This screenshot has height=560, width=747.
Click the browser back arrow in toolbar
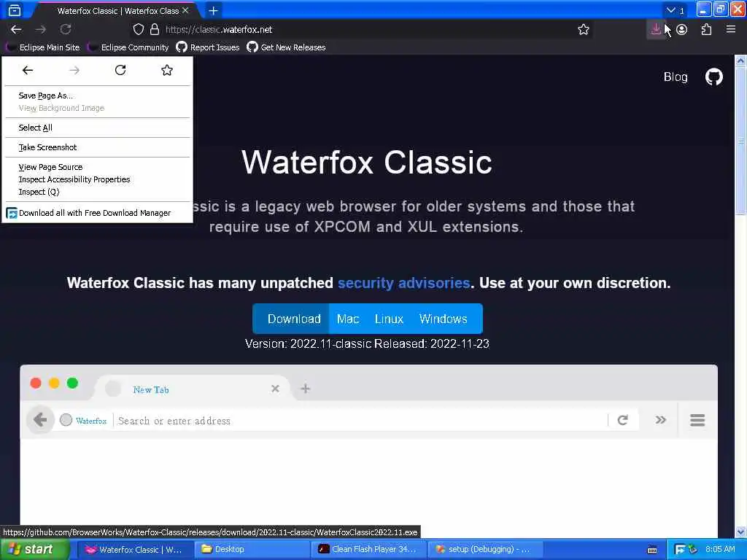[16, 29]
